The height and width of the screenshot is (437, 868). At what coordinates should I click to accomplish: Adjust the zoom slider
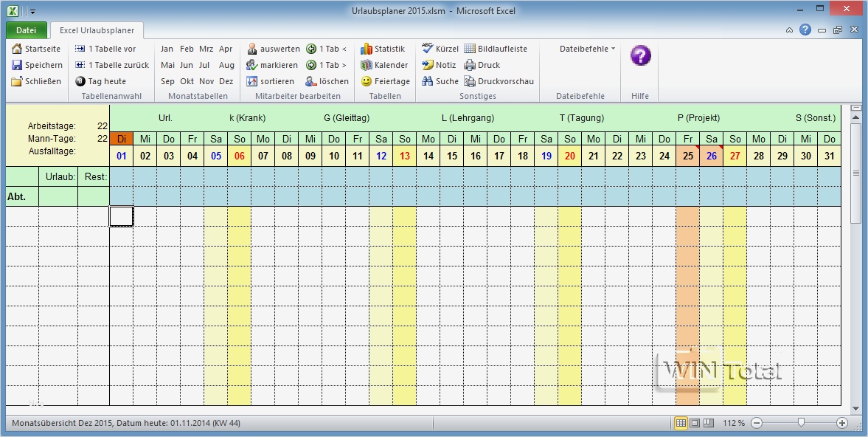coord(801,424)
